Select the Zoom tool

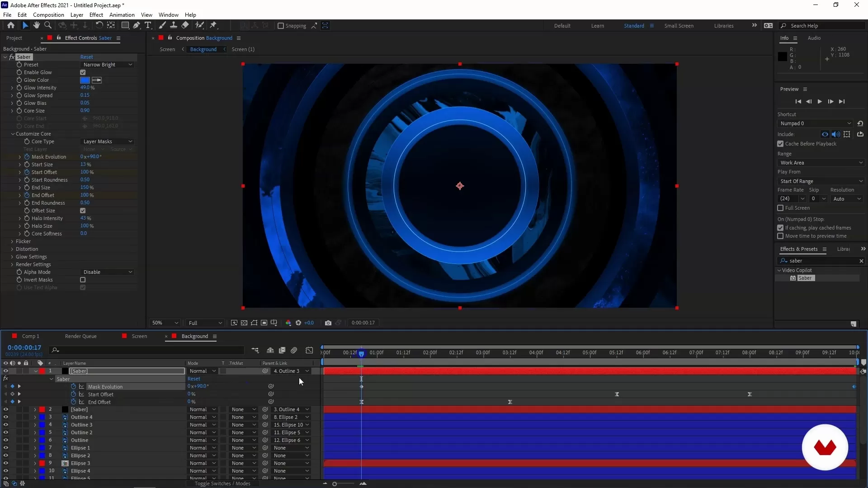tap(48, 25)
